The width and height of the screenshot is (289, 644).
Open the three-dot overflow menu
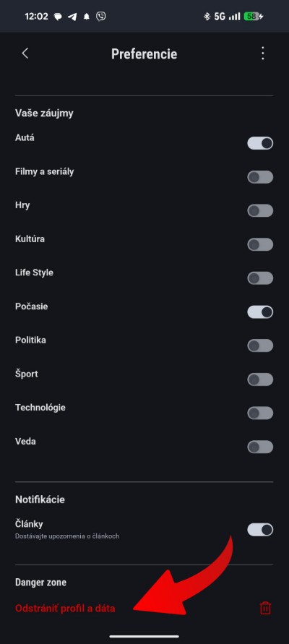point(263,53)
